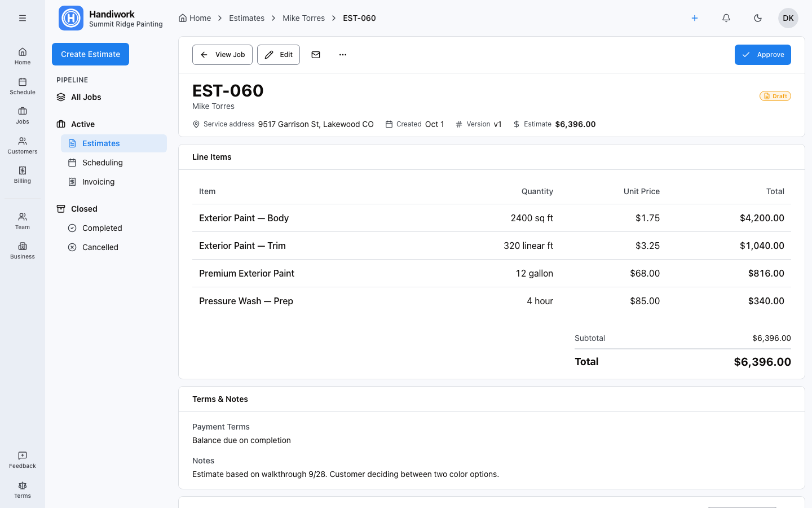Viewport: 812px width, 508px height.
Task: Click the service address '9517 Garrison St, Lakewood CO'
Action: 316,124
